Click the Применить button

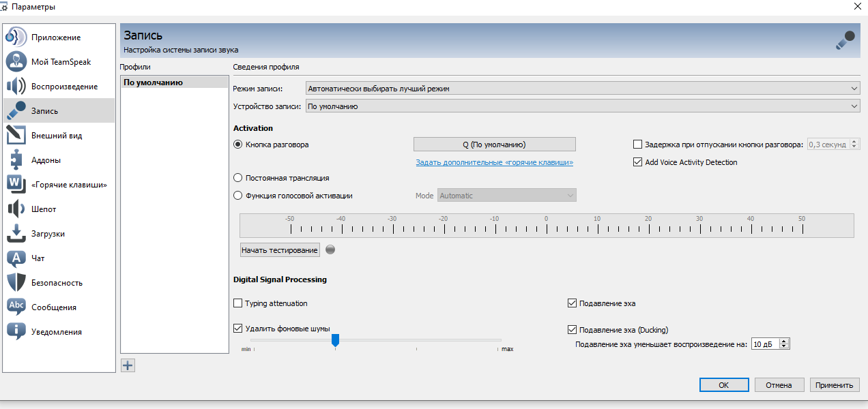point(835,385)
